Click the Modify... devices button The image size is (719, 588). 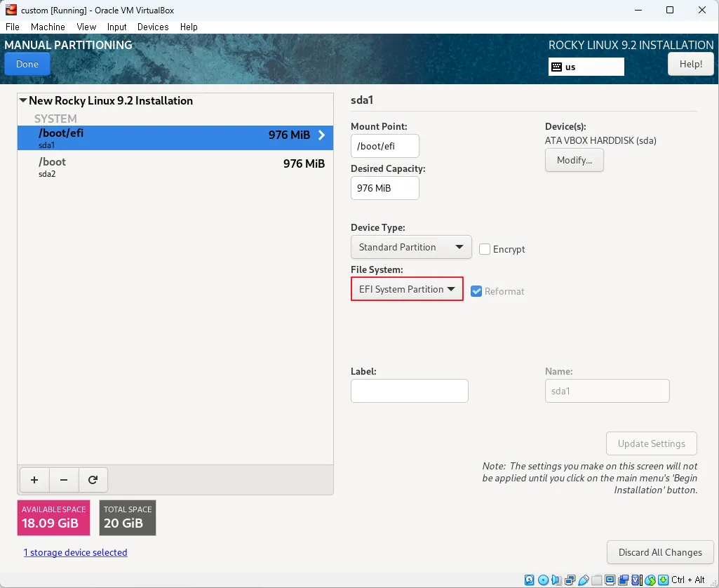point(574,160)
